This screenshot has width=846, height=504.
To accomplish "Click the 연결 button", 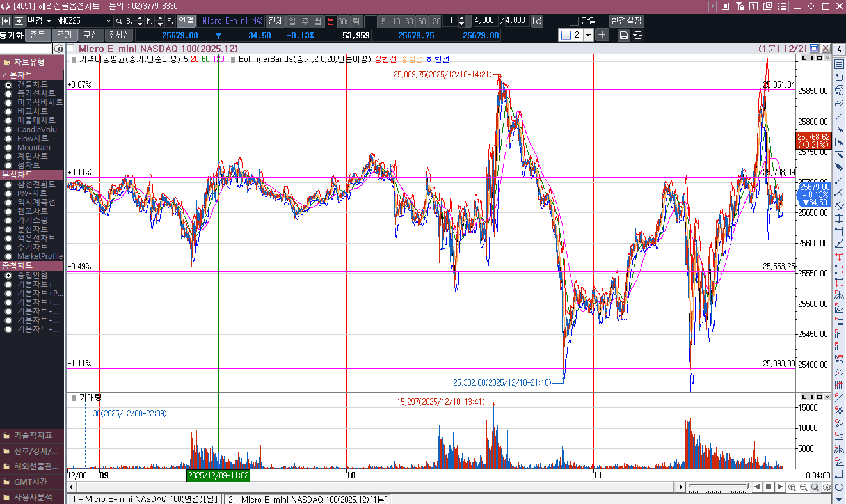I will click(x=186, y=20).
